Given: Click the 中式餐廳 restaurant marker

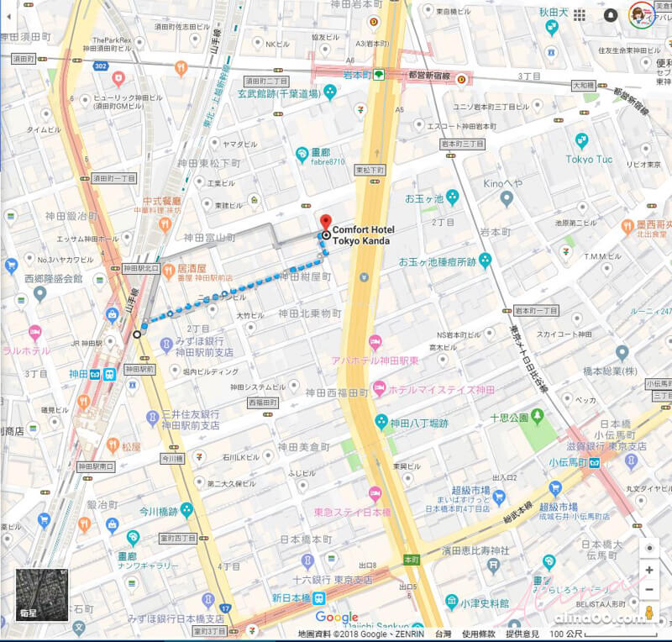Looking at the screenshot, I should pyautogui.click(x=165, y=224).
